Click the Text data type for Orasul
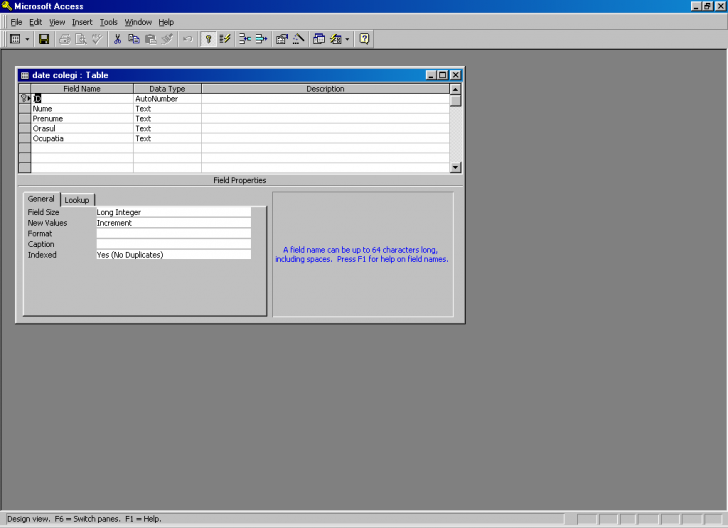Viewport: 728px width, 528px height. 168,129
